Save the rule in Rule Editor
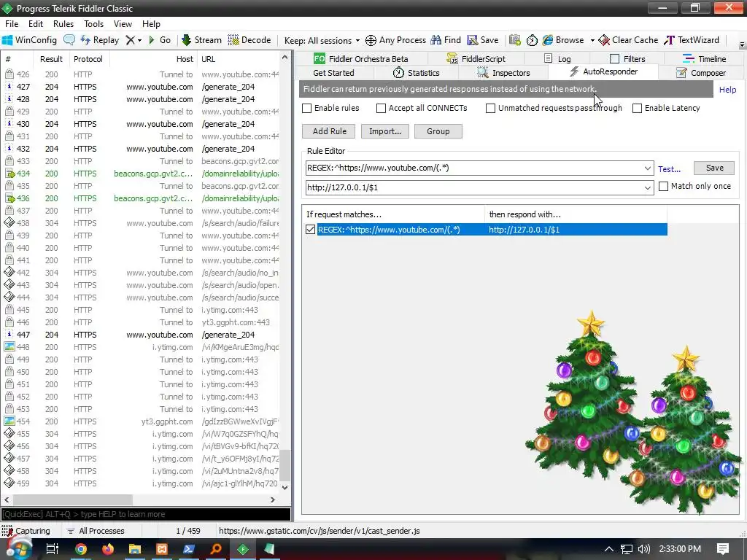This screenshot has width=747, height=560. tap(714, 168)
